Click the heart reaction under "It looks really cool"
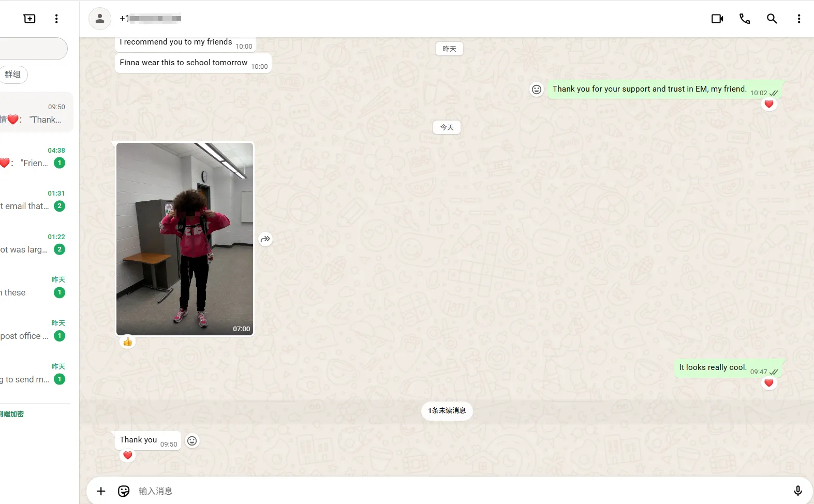The width and height of the screenshot is (814, 504). [768, 383]
